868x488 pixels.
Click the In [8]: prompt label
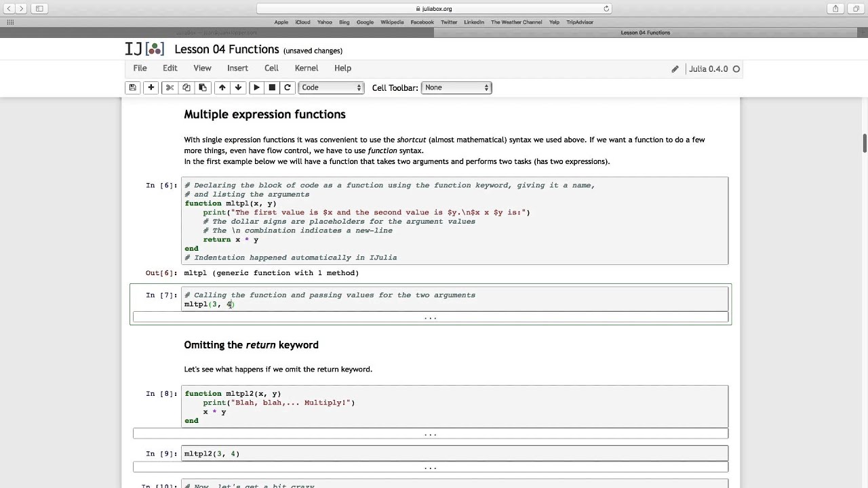pyautogui.click(x=161, y=394)
